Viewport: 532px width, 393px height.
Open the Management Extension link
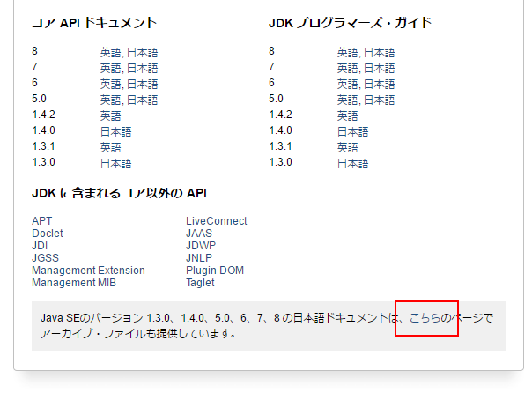click(88, 271)
